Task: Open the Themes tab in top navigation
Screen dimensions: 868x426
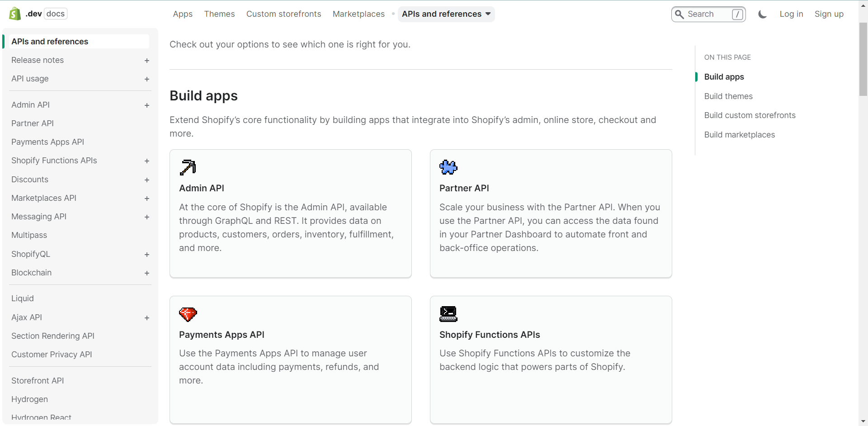Action: point(219,14)
